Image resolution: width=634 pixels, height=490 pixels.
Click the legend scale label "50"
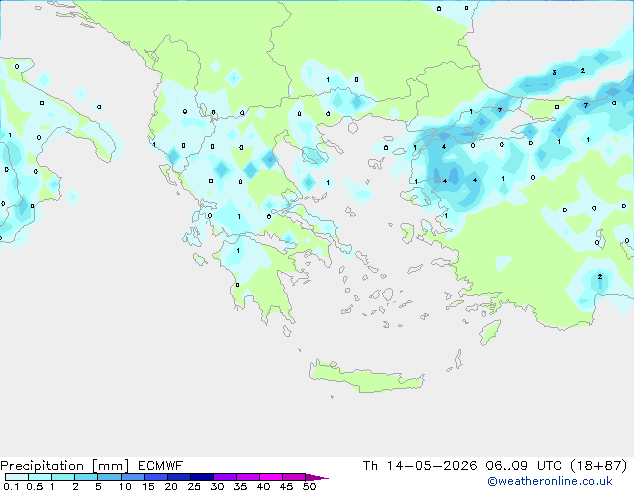click(x=309, y=486)
